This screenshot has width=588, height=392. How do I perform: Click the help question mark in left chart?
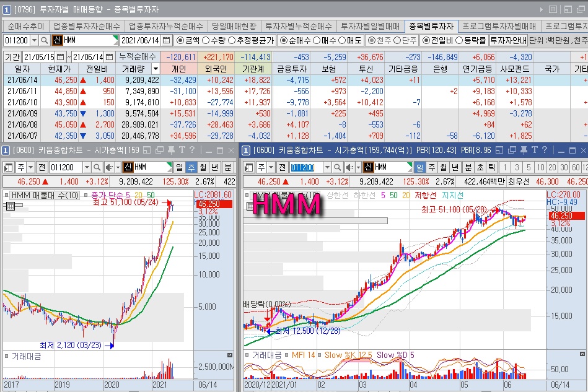(192, 150)
